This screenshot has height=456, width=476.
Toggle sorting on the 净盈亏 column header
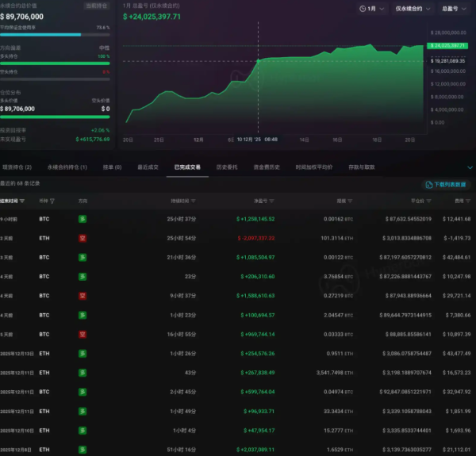(x=261, y=201)
